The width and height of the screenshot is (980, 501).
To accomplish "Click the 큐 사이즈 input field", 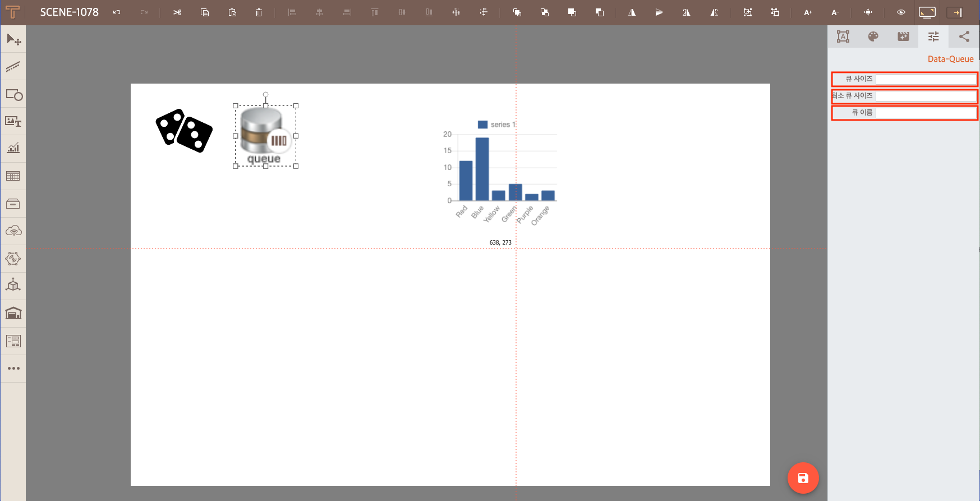I will 926,79.
